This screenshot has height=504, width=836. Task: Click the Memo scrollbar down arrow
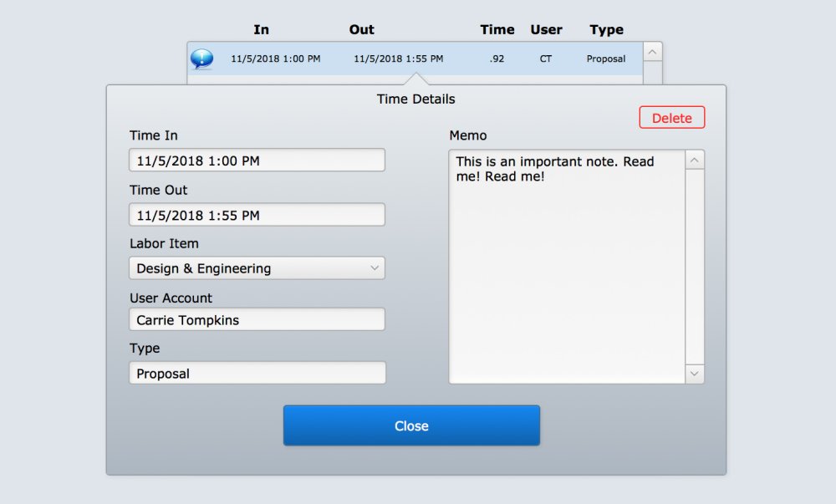(x=695, y=375)
